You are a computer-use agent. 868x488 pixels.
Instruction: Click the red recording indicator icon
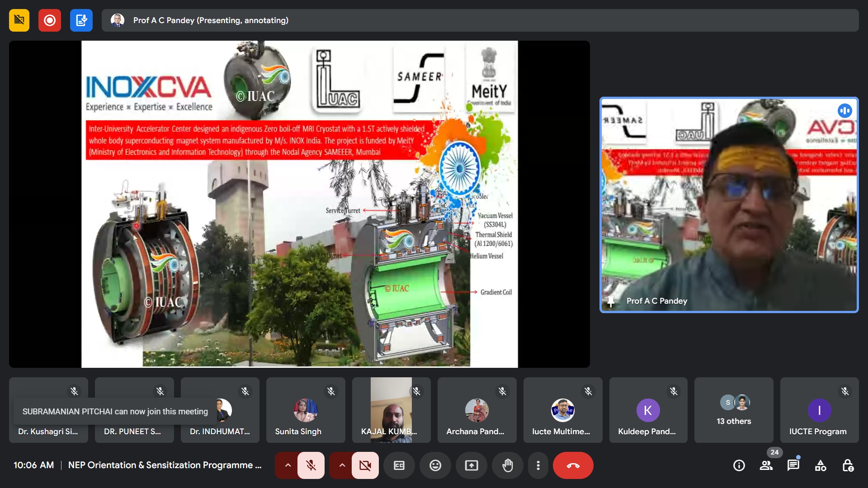pyautogui.click(x=50, y=20)
